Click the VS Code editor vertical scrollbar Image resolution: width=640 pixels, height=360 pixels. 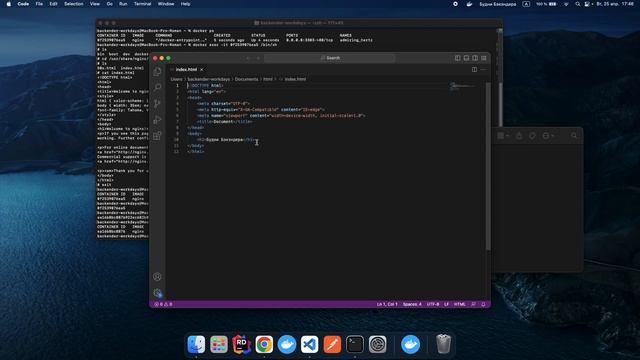coord(488,167)
